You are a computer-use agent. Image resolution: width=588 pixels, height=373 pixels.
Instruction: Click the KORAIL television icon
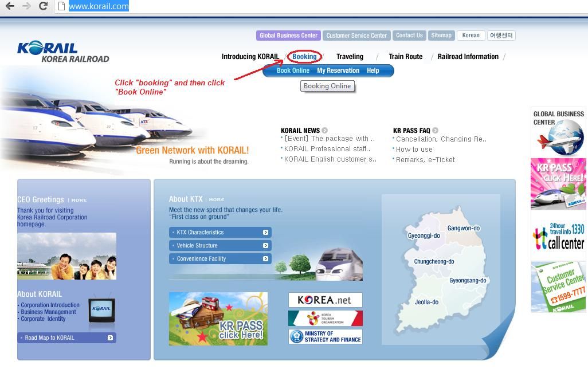pyautogui.click(x=101, y=309)
